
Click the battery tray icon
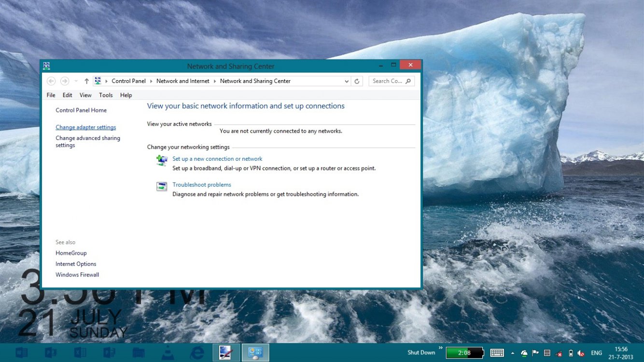(x=571, y=353)
